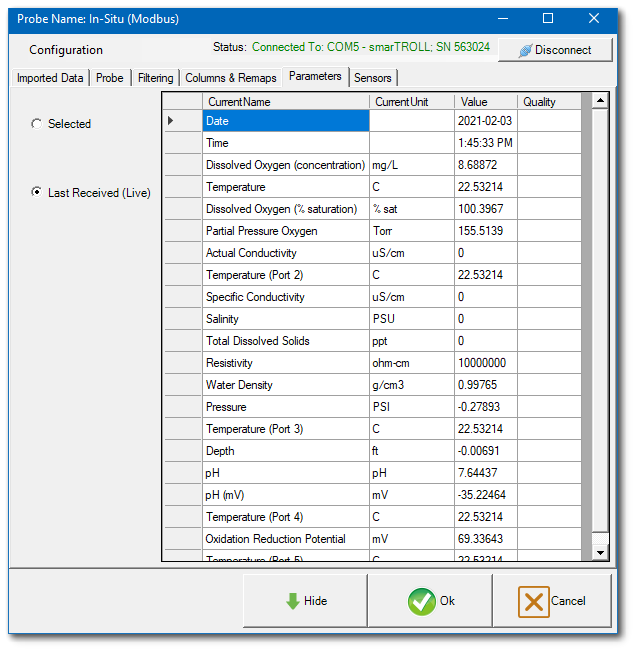Viewport: 634px width, 650px height.
Task: Open the Imported Data tab
Action: coord(50,78)
